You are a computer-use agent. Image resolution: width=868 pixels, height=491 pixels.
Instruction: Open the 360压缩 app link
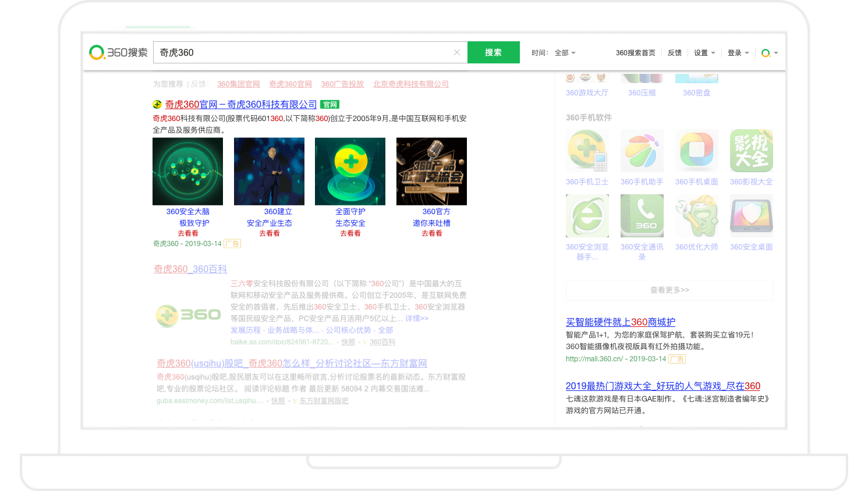click(642, 93)
